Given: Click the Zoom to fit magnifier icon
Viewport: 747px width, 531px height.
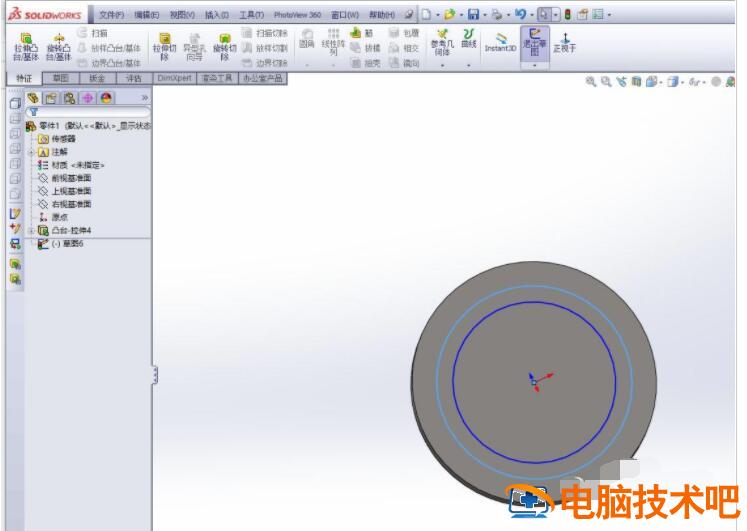Looking at the screenshot, I should (591, 81).
